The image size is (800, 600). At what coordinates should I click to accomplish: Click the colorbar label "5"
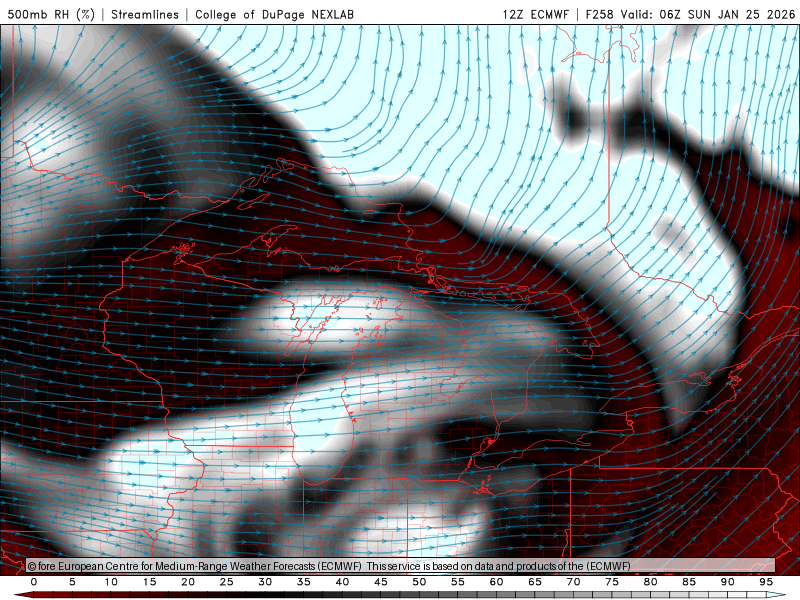72,582
